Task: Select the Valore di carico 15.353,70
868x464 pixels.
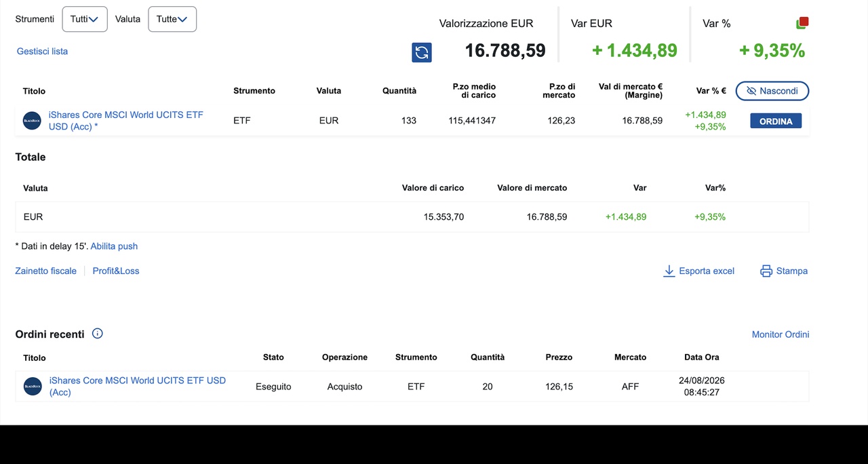Action: 444,217
